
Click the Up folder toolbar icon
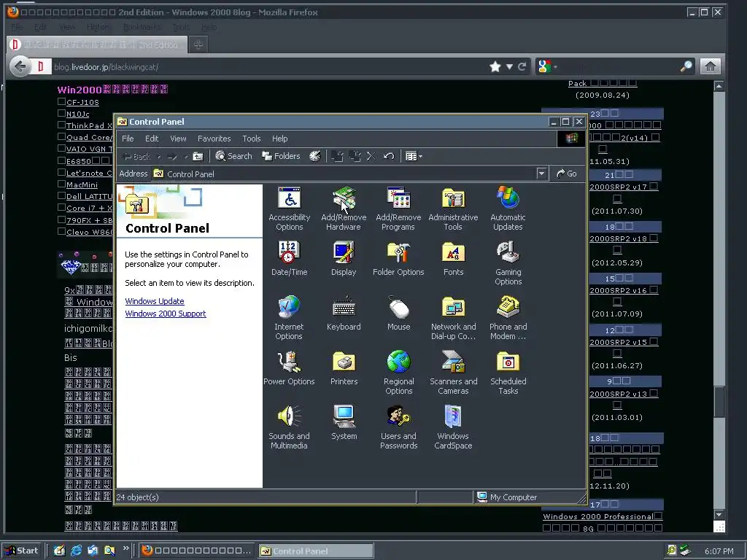tap(198, 156)
